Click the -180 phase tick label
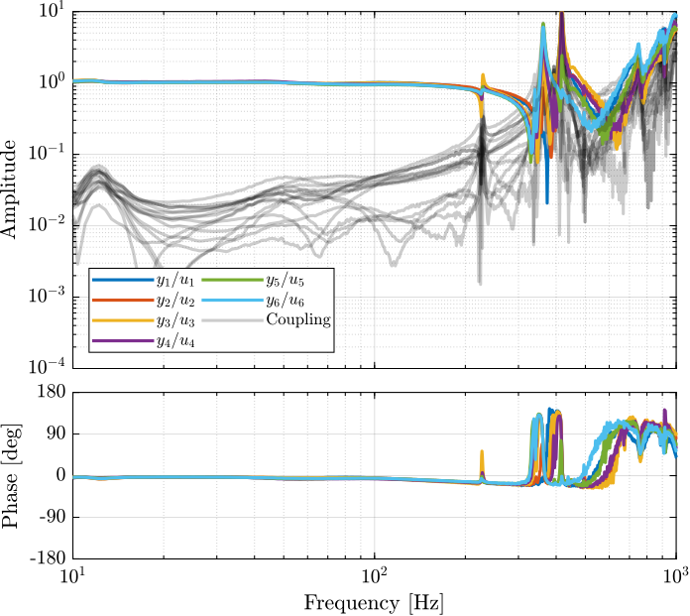This screenshot has width=690, height=616. point(48,558)
